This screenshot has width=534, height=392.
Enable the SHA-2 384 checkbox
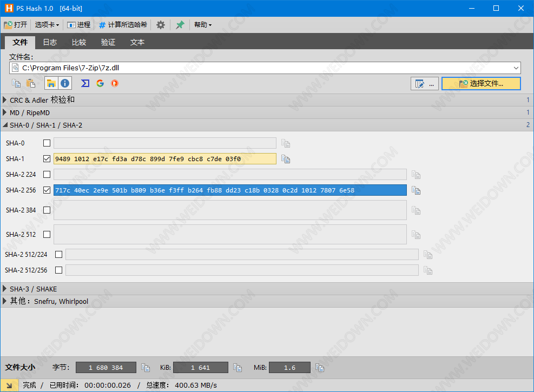(x=47, y=210)
